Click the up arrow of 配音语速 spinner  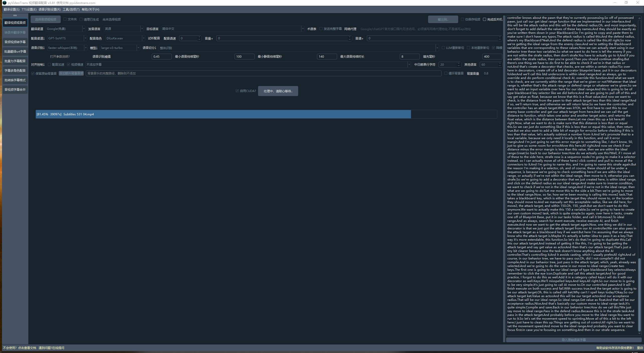point(199,37)
